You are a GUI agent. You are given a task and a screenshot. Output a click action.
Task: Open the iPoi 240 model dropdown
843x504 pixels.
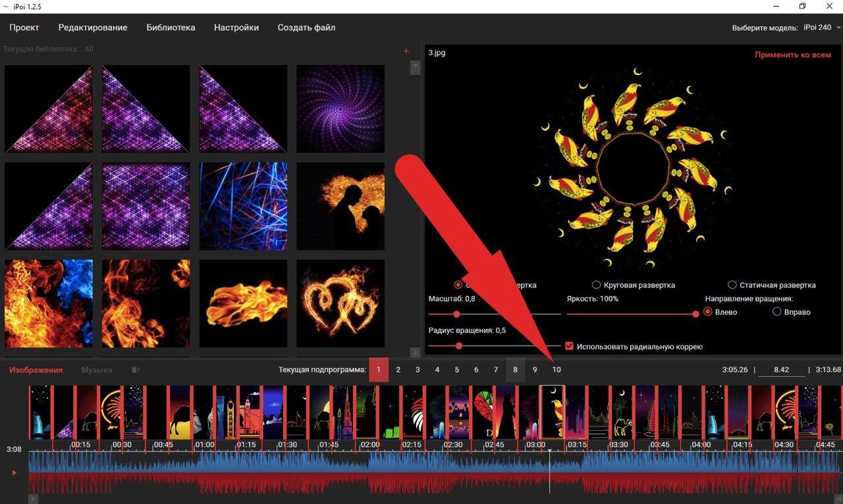tap(823, 28)
